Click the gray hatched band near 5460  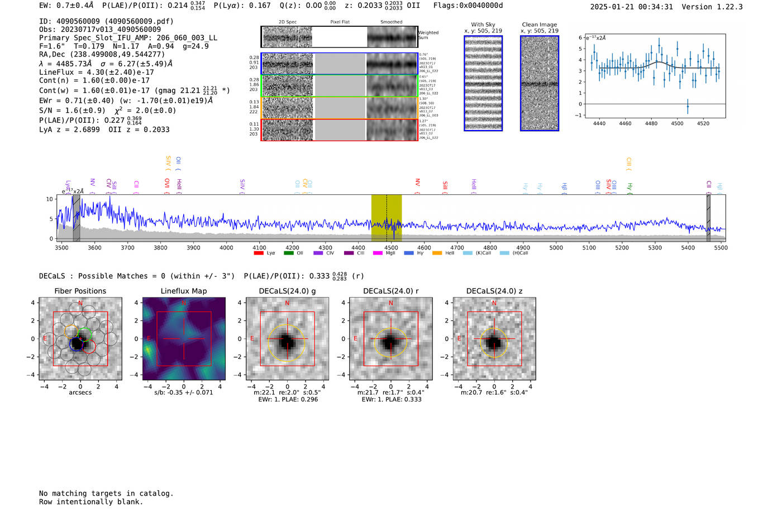click(x=708, y=218)
